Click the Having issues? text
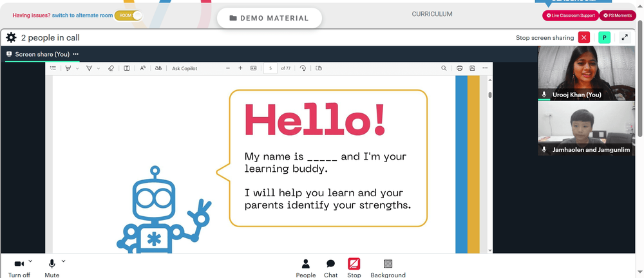This screenshot has height=278, width=644. point(32,15)
